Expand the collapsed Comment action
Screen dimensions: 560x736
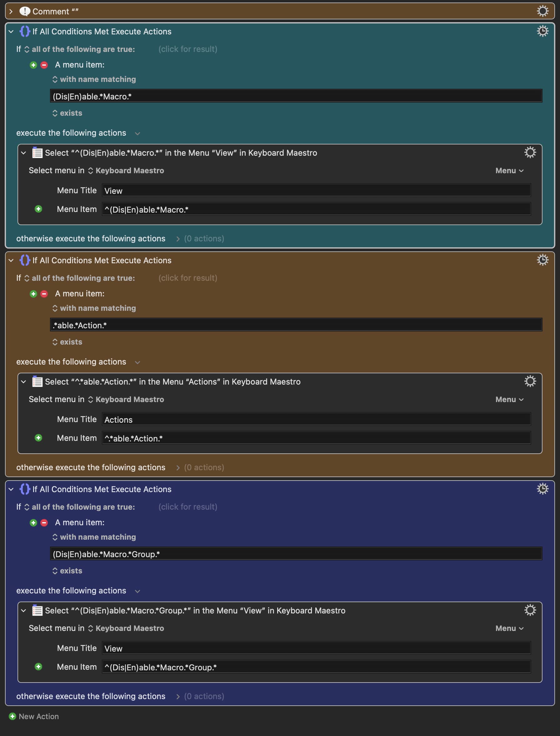pos(11,11)
